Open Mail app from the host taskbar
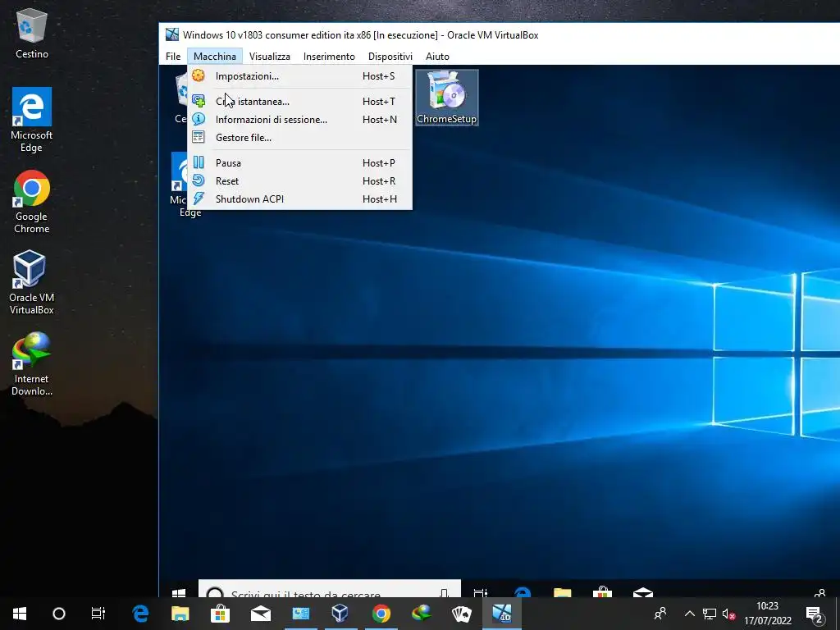 (261, 614)
